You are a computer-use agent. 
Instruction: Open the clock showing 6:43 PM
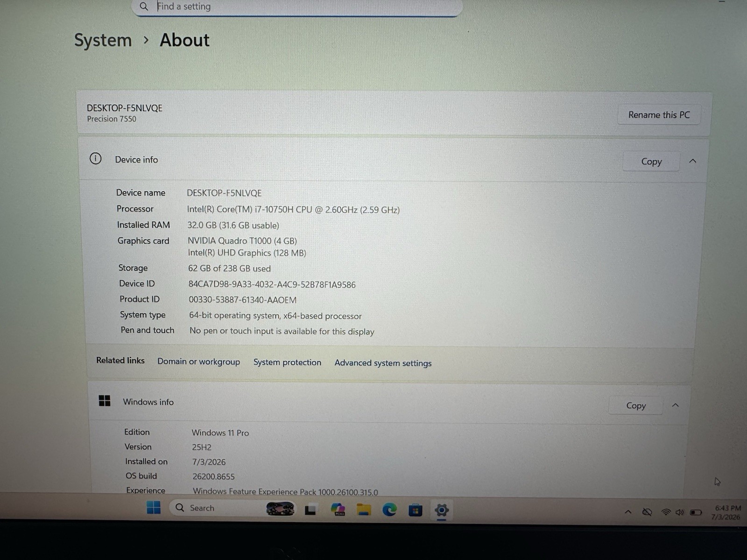(x=726, y=512)
